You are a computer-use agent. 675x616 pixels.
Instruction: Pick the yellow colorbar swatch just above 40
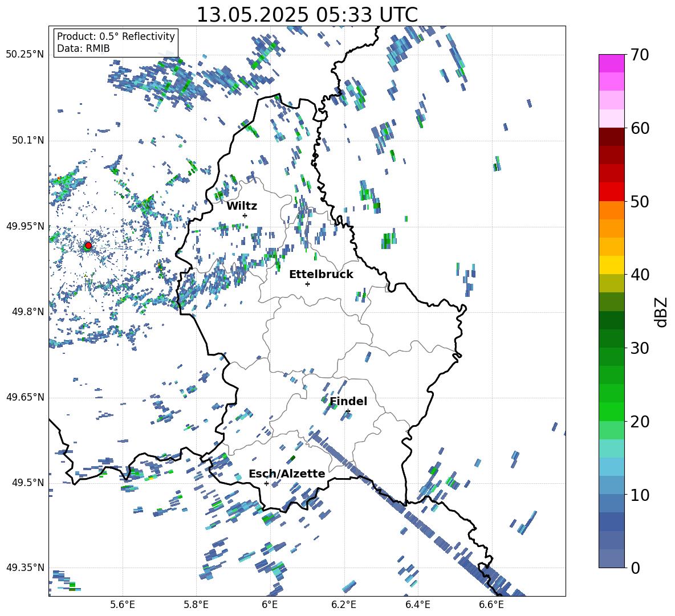point(612,266)
